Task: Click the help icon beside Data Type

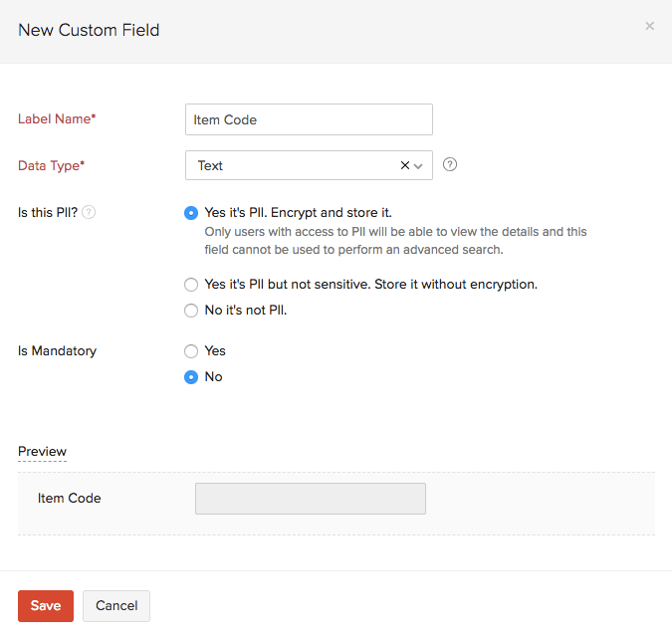Action: point(450,164)
